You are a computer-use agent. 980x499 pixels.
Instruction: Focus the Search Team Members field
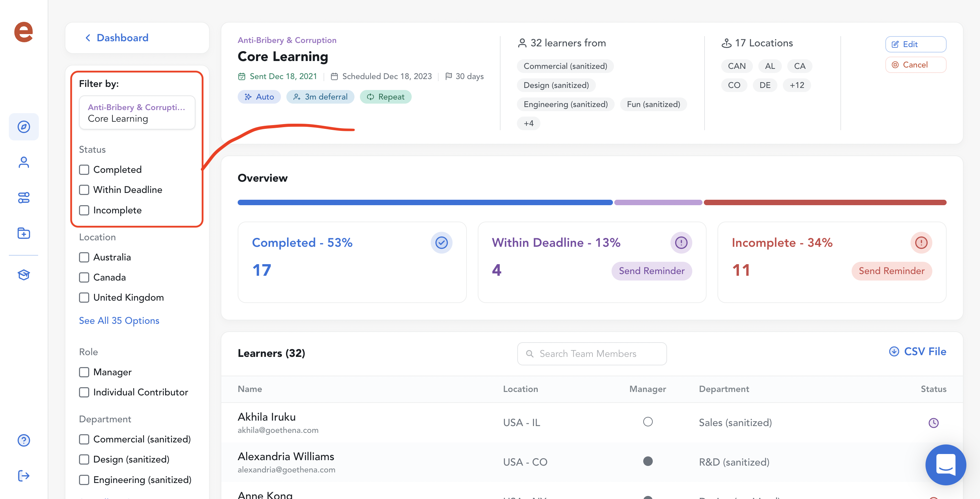(x=591, y=354)
